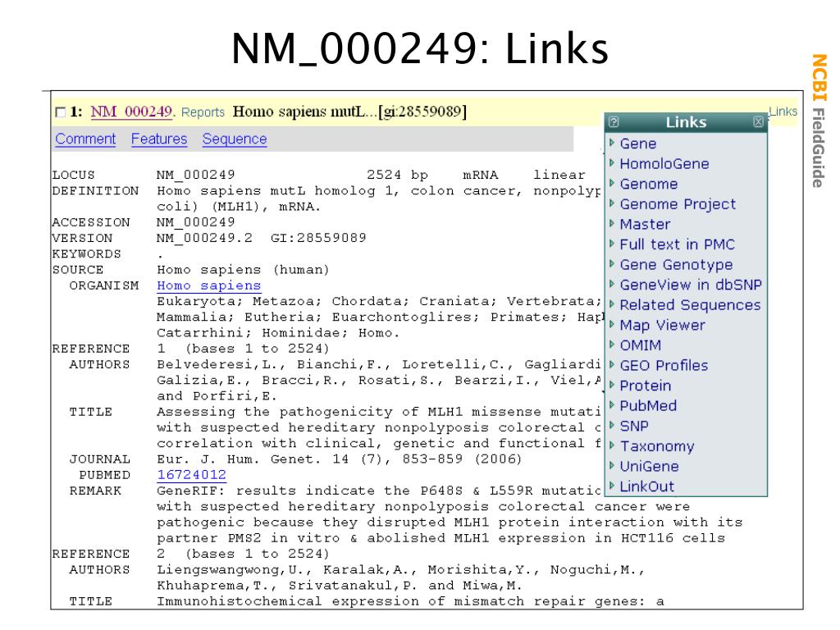The image size is (840, 630).
Task: Choose HomoloGene in the Links menu
Action: (x=664, y=164)
